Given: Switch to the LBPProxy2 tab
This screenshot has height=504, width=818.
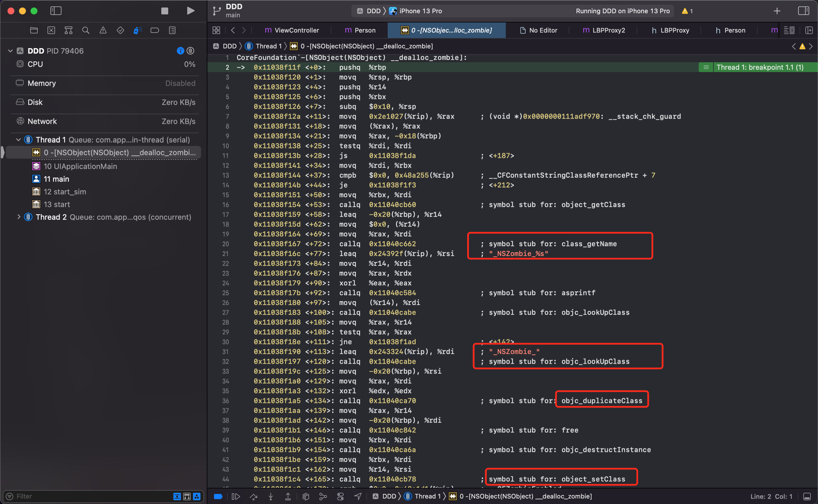Looking at the screenshot, I should (x=604, y=30).
